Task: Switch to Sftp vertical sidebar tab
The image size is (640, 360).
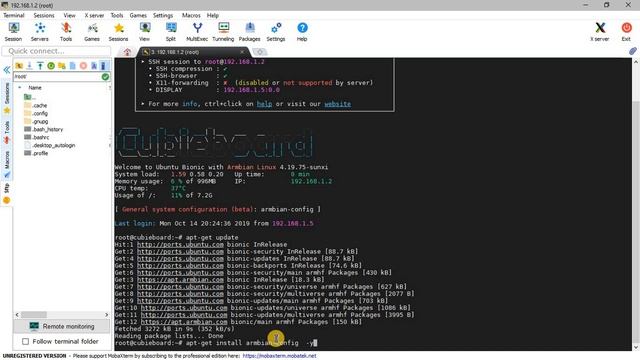Action: coord(7,193)
